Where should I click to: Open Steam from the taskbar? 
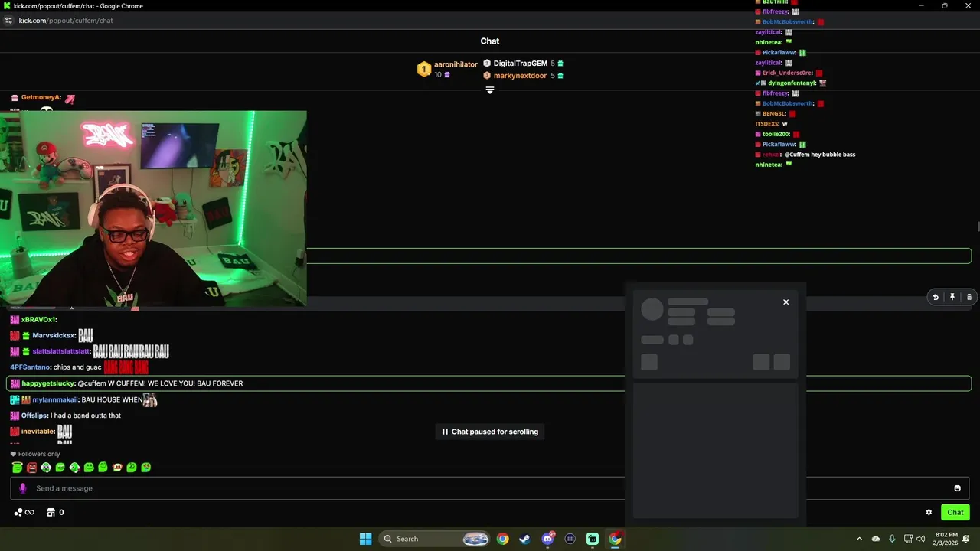(x=524, y=539)
